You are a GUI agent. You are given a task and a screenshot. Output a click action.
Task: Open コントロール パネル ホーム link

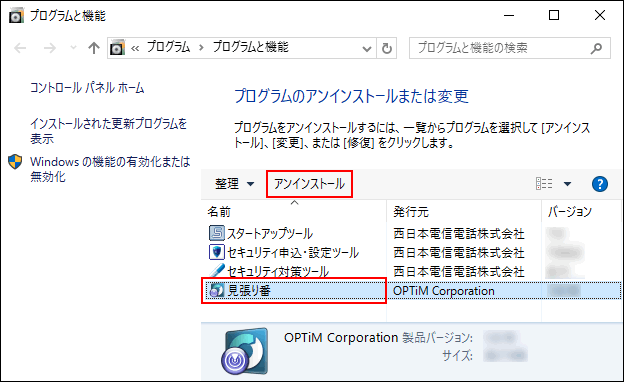(87, 88)
